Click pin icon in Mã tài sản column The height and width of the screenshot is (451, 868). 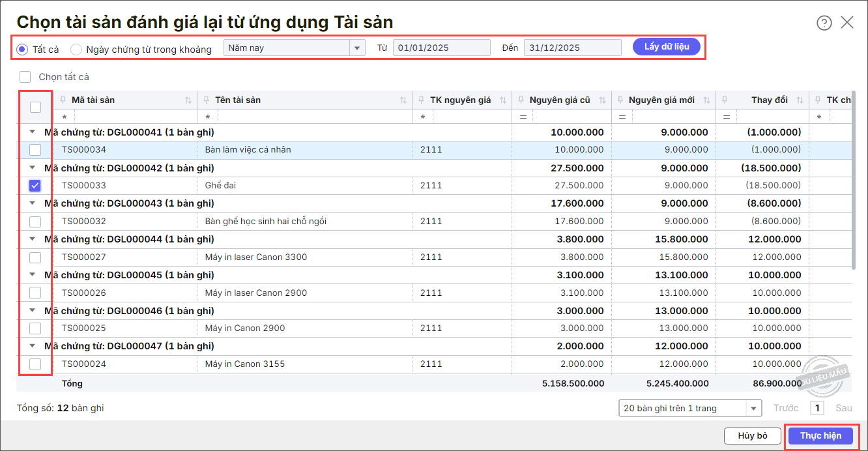pyautogui.click(x=63, y=100)
